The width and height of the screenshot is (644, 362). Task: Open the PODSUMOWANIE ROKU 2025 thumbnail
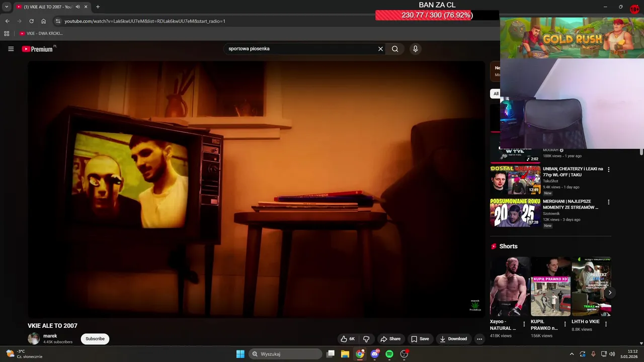point(515,212)
